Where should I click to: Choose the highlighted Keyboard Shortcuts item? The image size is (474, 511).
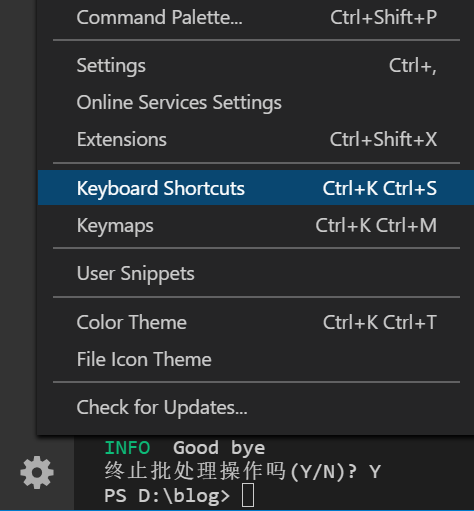click(256, 188)
